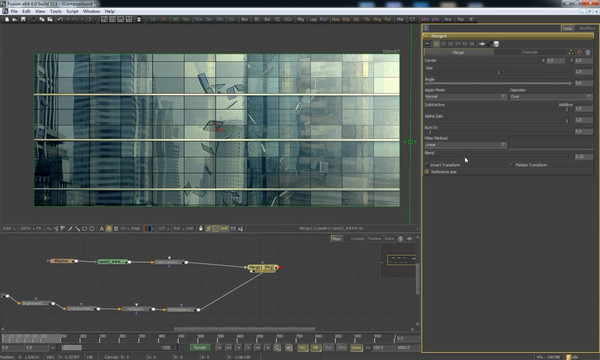The image size is (600, 360).
Task: Click the hand pan icon in viewer toolbar
Action: click(x=201, y=228)
